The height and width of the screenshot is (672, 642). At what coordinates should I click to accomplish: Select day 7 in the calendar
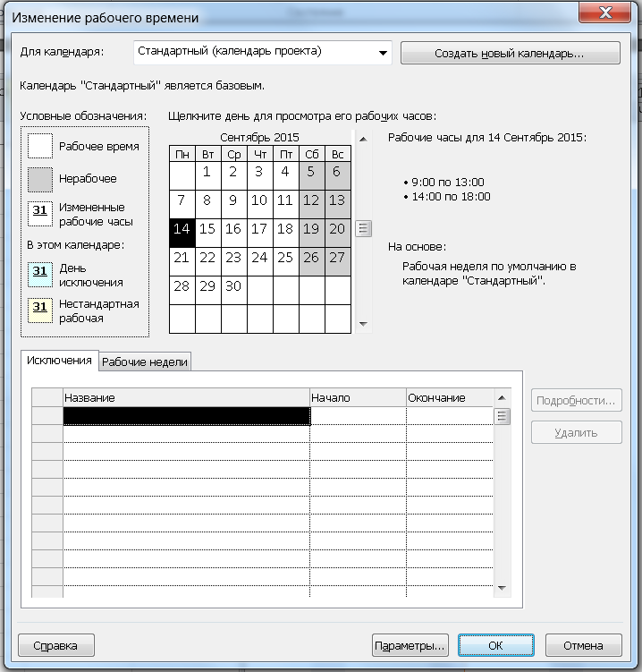click(182, 204)
